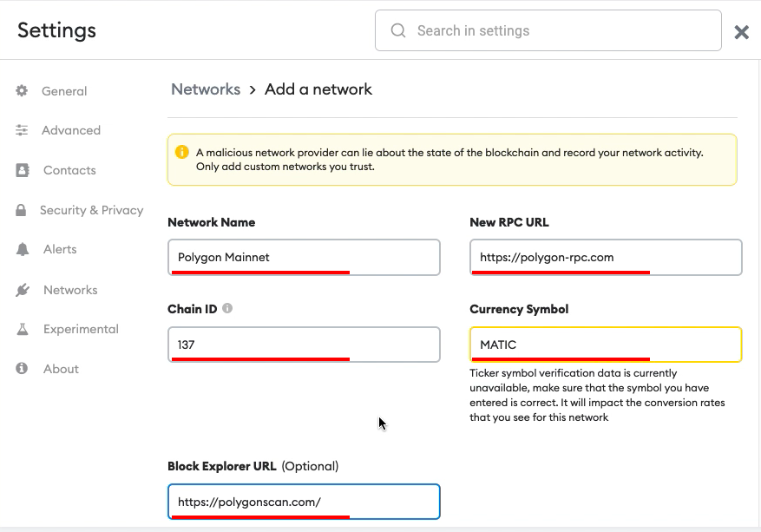Screen dimensions: 761x532
Task: Close the Settings page
Action: tap(742, 32)
